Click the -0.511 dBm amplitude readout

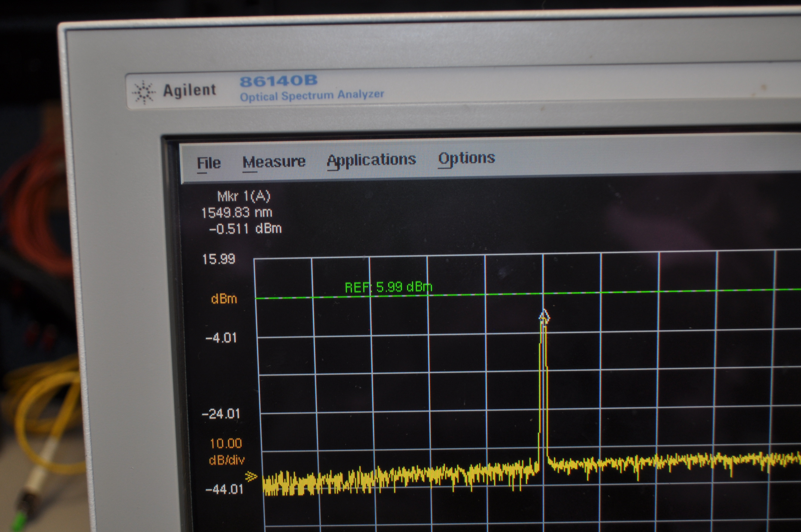(245, 229)
